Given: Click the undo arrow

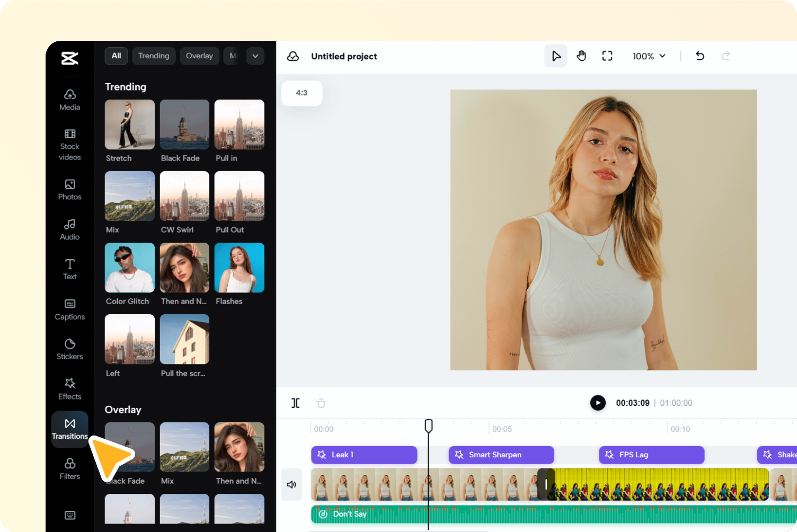Looking at the screenshot, I should (x=700, y=56).
